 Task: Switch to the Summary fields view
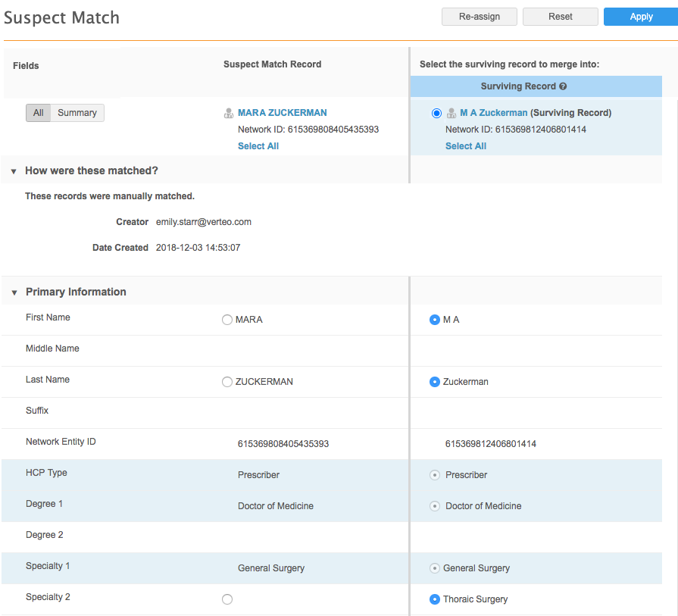pyautogui.click(x=77, y=113)
